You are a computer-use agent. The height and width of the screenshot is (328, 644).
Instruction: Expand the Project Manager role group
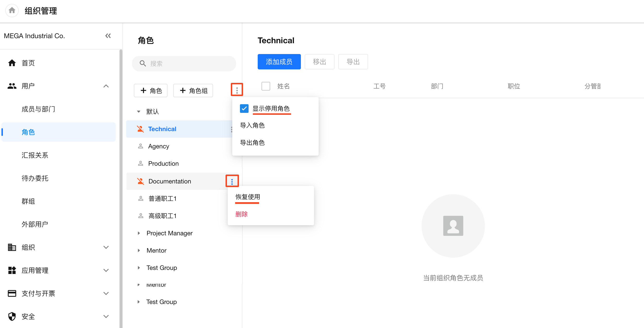(139, 233)
